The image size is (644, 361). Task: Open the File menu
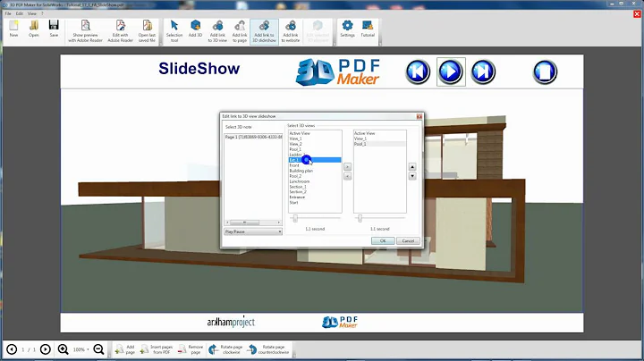8,13
